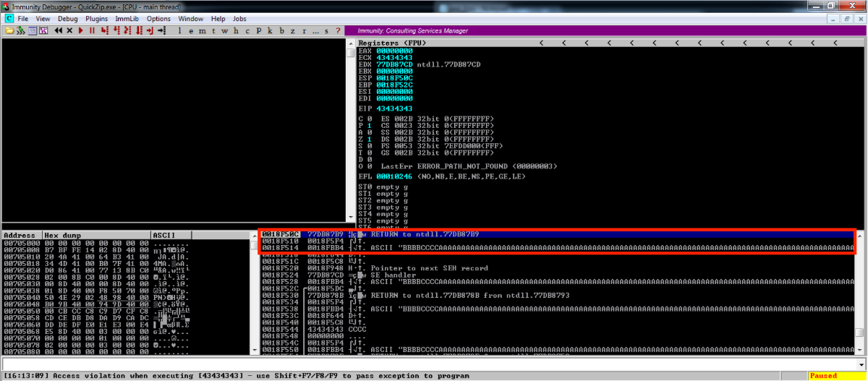868x381 pixels.
Task: Select the EAX 00000000 register value
Action: pos(394,51)
